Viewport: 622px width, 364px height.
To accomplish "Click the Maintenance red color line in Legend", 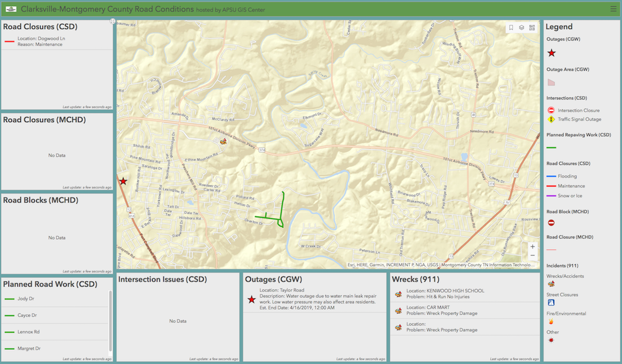I will [552, 185].
